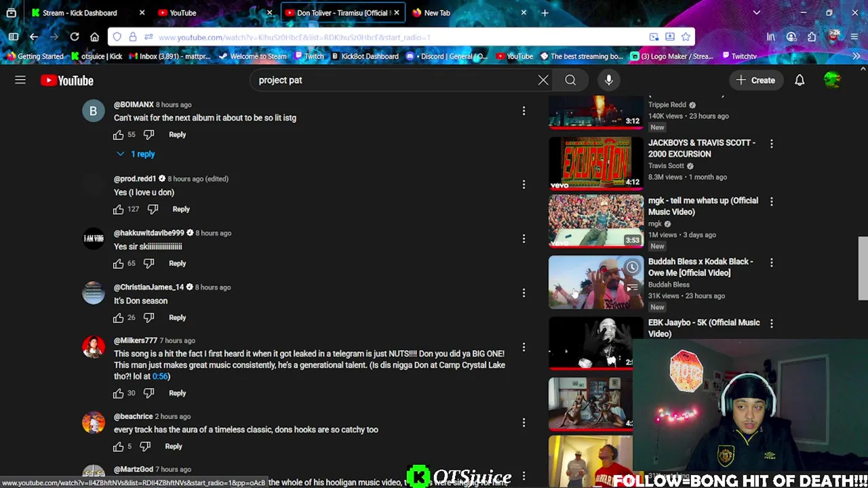Clear the search box with the X
The height and width of the screenshot is (488, 868).
point(543,80)
